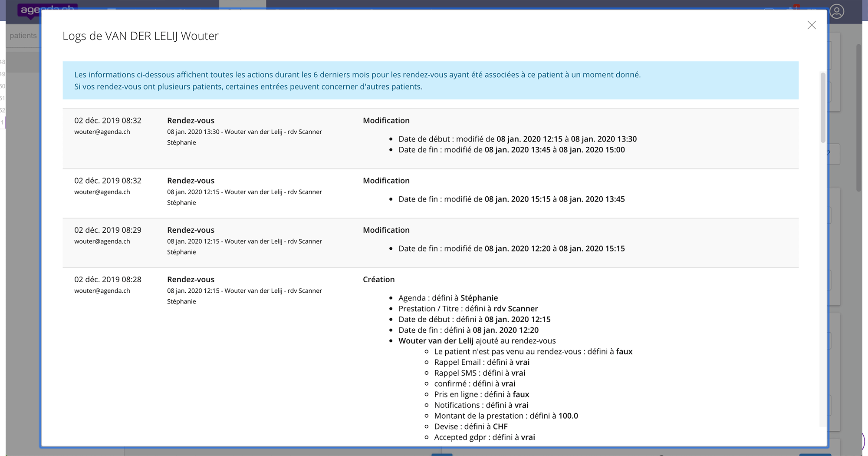Select the 08:29 log entry timestamp

(x=108, y=230)
